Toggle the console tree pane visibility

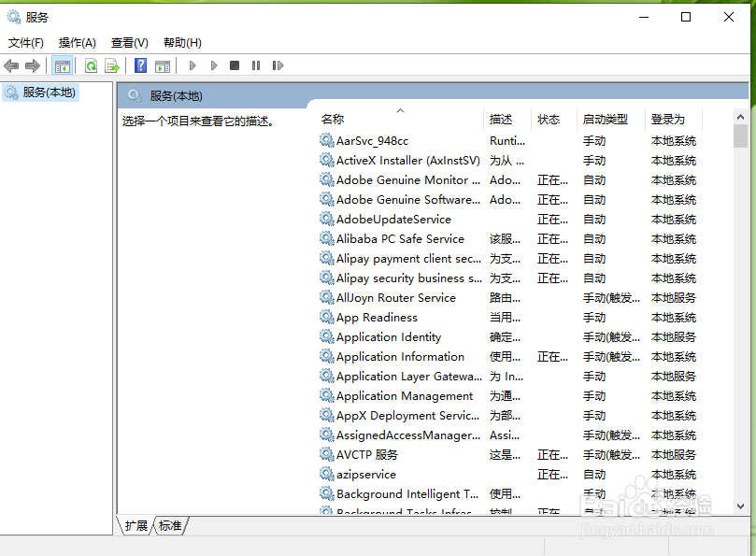click(x=63, y=65)
